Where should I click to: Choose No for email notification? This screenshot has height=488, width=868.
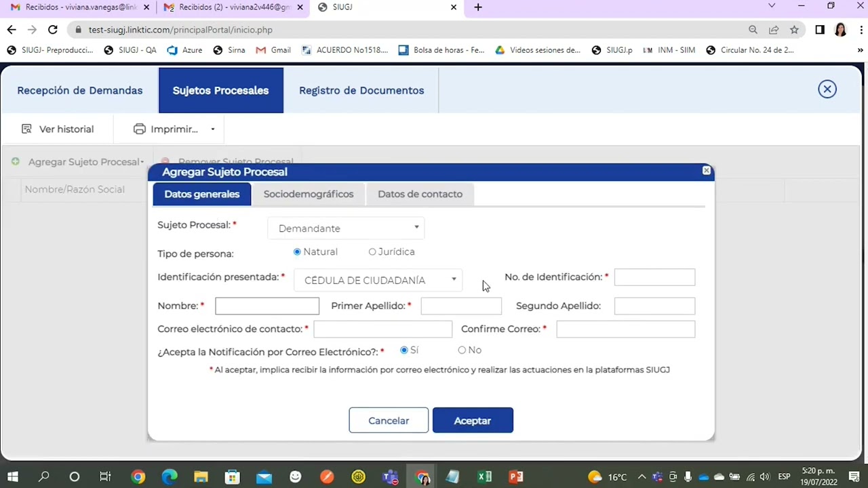pyautogui.click(x=462, y=350)
